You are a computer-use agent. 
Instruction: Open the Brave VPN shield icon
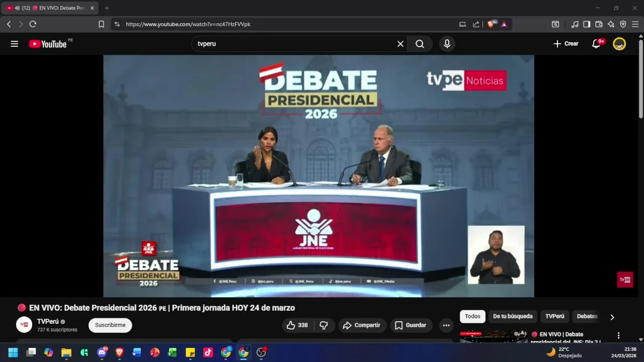coord(623,24)
